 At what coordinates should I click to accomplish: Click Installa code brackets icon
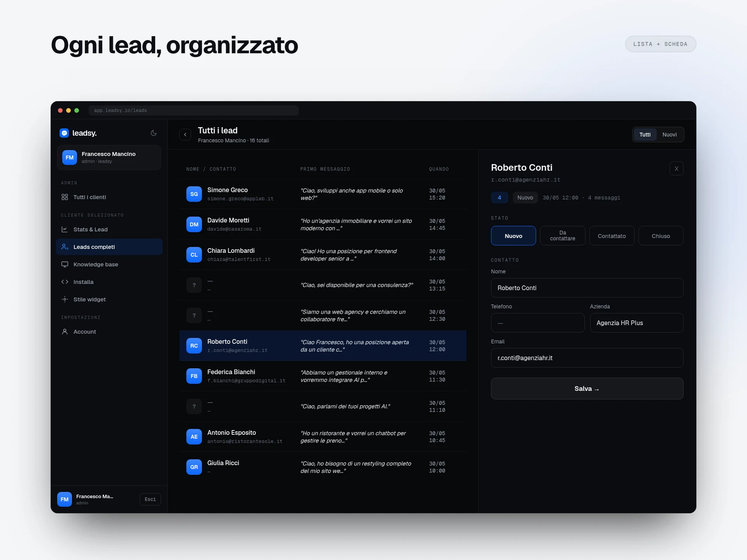pyautogui.click(x=65, y=282)
